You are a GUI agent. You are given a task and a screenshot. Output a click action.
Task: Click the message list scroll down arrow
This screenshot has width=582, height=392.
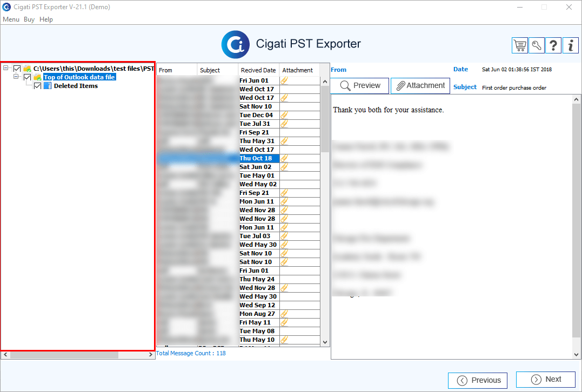click(x=325, y=342)
